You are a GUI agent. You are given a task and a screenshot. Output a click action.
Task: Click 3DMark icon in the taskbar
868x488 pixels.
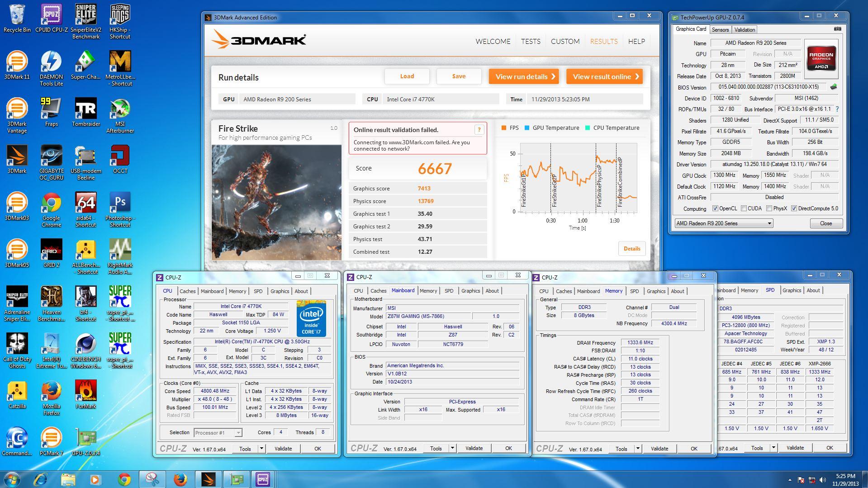click(x=208, y=479)
